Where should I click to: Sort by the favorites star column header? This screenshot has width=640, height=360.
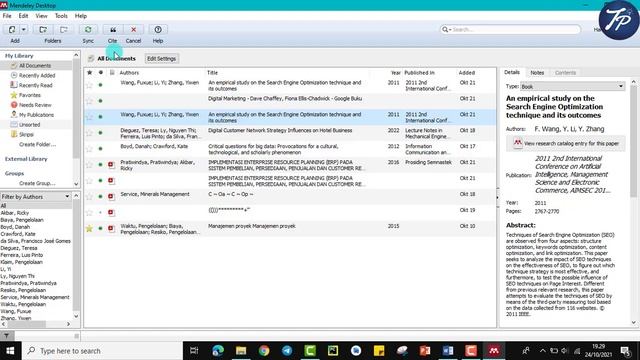coord(89,73)
